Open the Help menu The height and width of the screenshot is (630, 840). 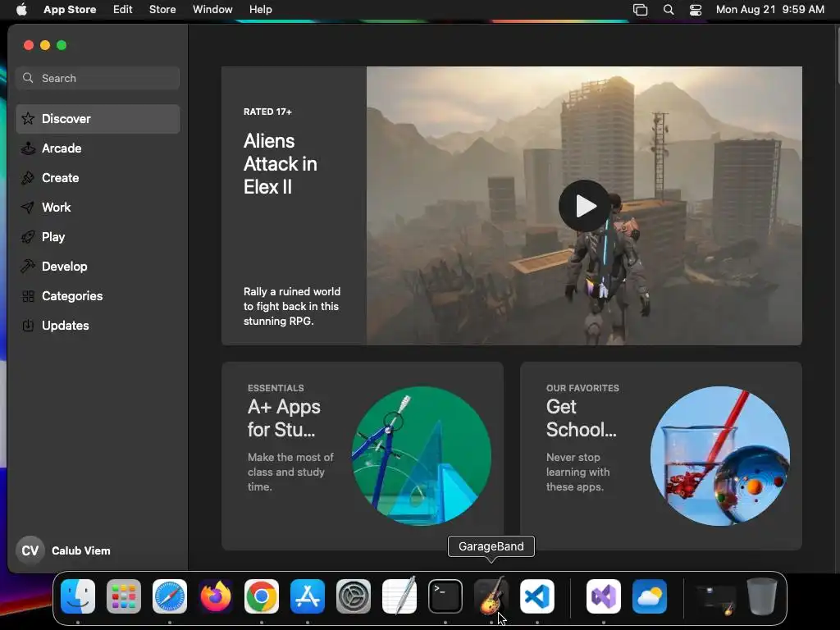260,10
